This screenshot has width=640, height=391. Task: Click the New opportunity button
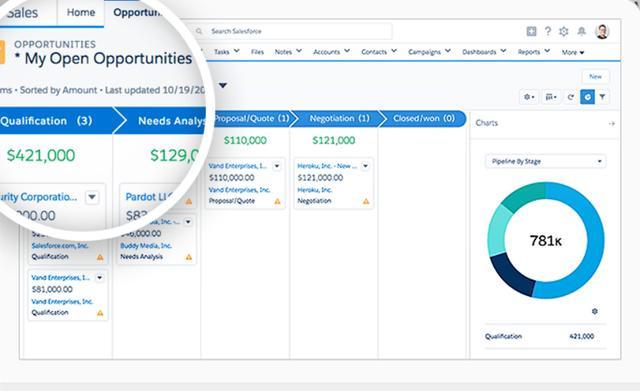click(595, 76)
